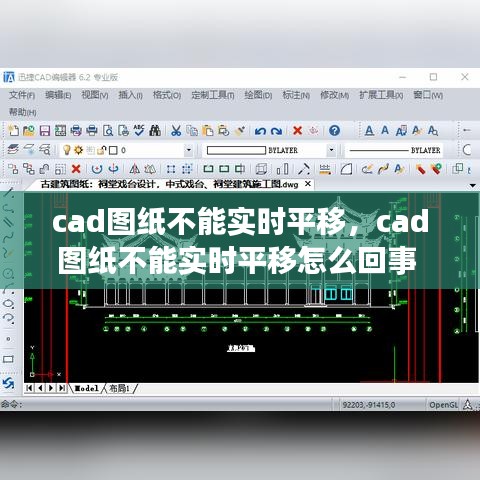The height and width of the screenshot is (480, 480).
Task: Open the 帮助(H) menu
Action: 22,112
